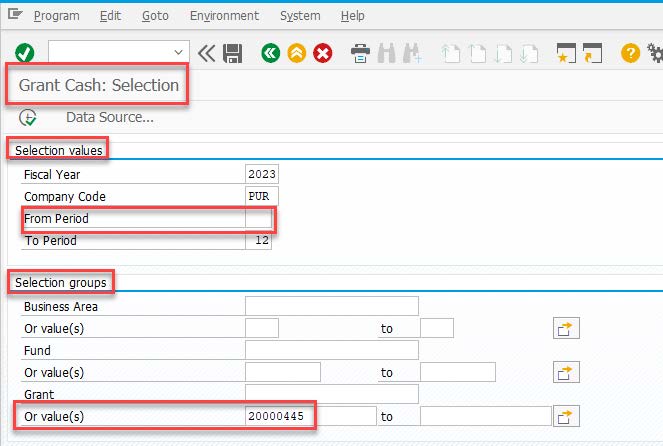Image resolution: width=663 pixels, height=446 pixels.
Task: Click the Grant label
Action: click(x=39, y=394)
